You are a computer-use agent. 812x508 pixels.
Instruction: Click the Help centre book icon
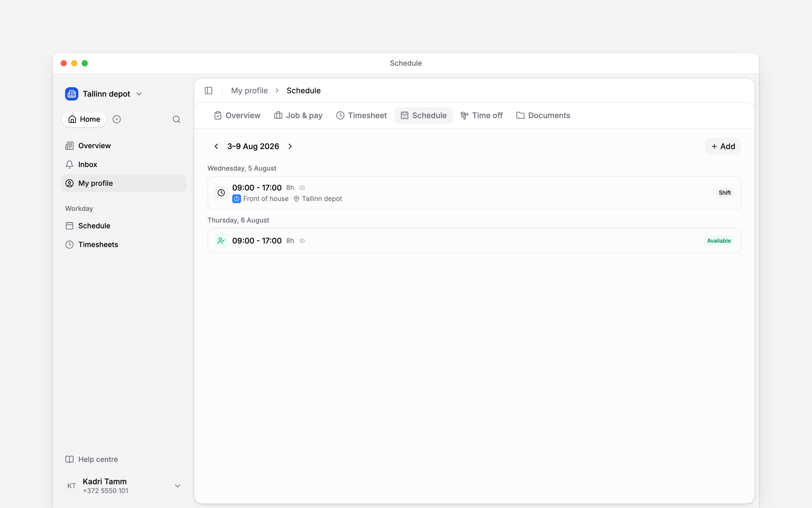(x=70, y=459)
